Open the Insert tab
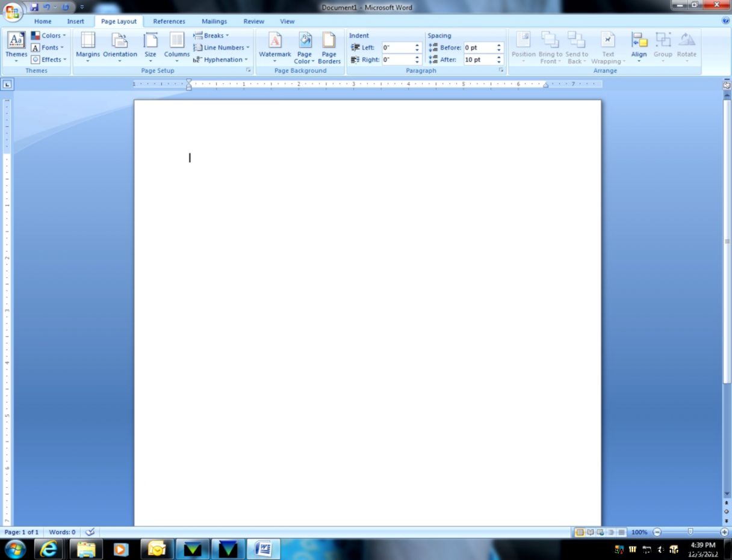Screen dimensions: 732x560 tap(76, 21)
